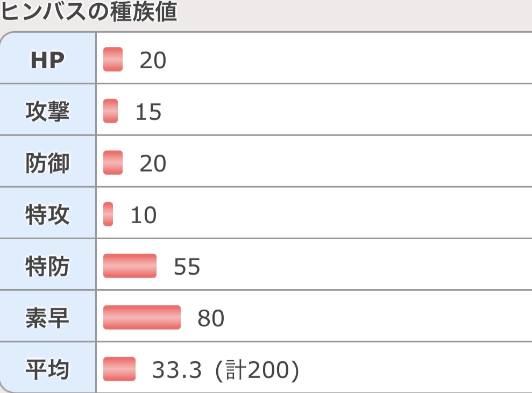Image resolution: width=532 pixels, height=393 pixels.
Task: Select the 攻撃 row label
Action: (x=48, y=110)
